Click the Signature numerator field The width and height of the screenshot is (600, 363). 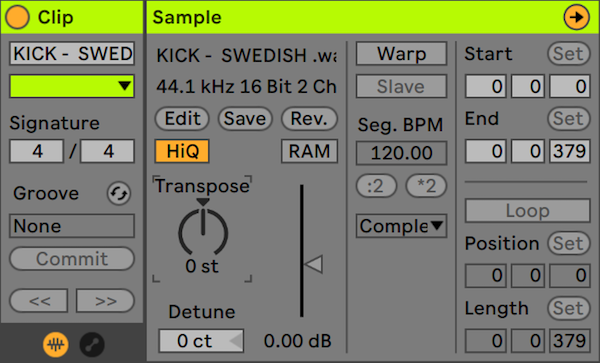tap(37, 151)
